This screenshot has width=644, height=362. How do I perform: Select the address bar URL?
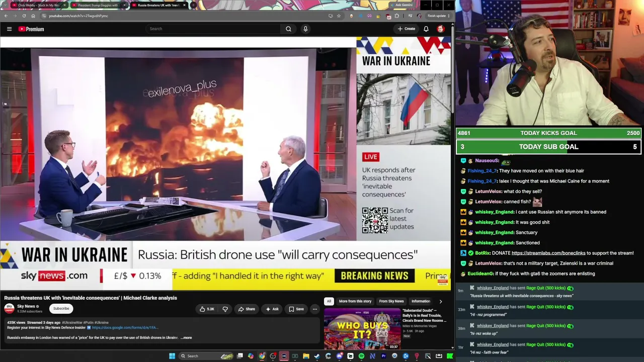(78, 16)
